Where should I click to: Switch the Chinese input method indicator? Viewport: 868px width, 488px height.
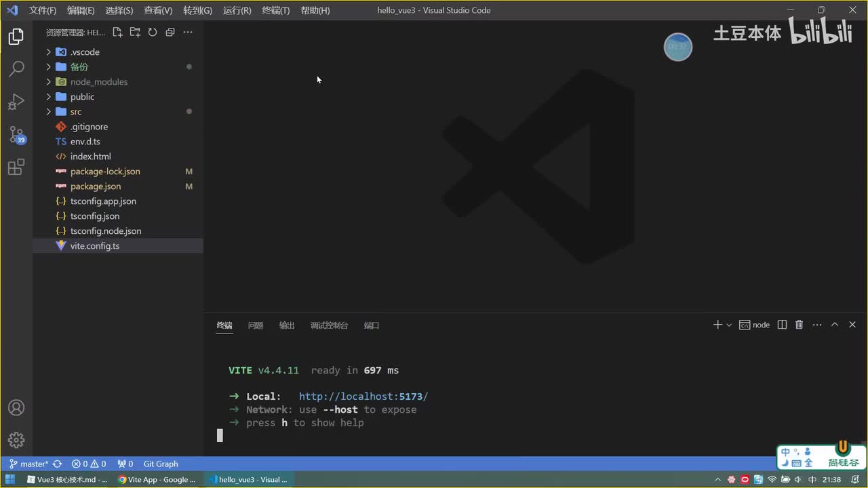[x=812, y=479]
